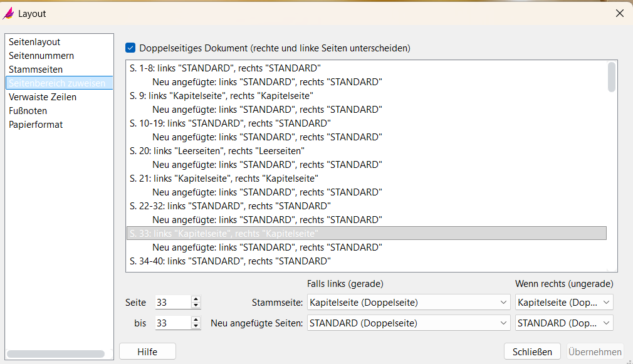The height and width of the screenshot is (364, 633).
Task: Open the Seitenlayout section
Action: pos(34,42)
